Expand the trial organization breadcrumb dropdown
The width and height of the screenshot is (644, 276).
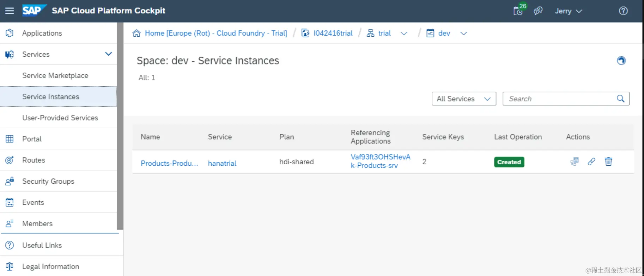click(x=404, y=33)
